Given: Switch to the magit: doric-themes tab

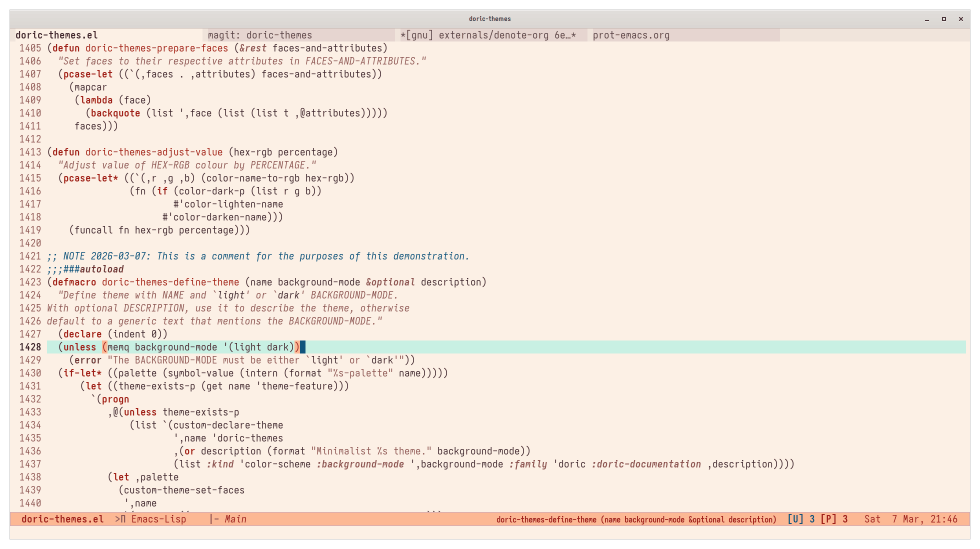Looking at the screenshot, I should pyautogui.click(x=259, y=35).
